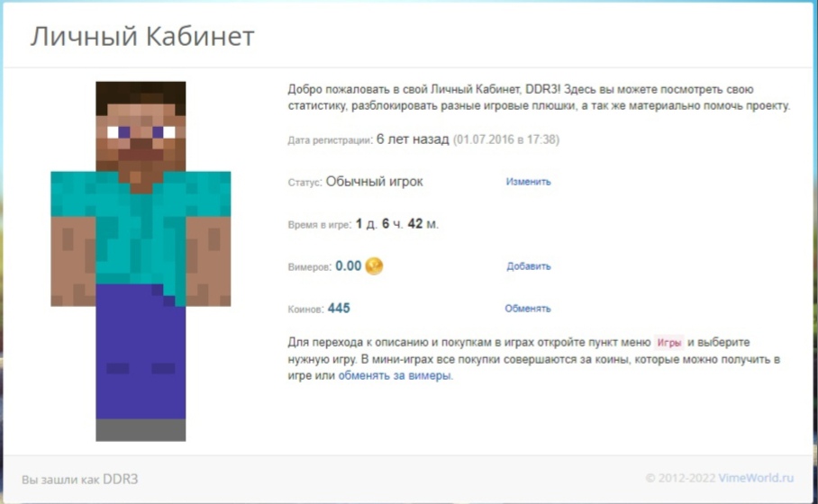Image resolution: width=818 pixels, height=504 pixels.
Task: Click the gold vimer coin icon
Action: tap(374, 265)
